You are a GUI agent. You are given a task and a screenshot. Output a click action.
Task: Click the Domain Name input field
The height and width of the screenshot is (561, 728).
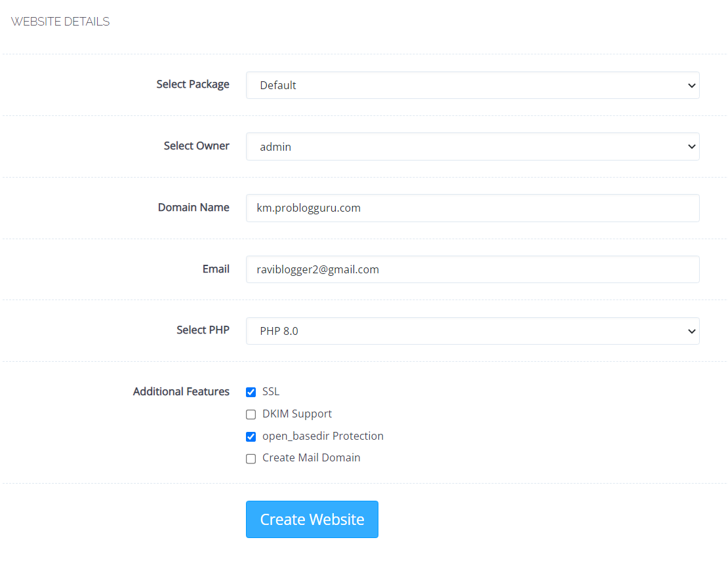tap(472, 208)
